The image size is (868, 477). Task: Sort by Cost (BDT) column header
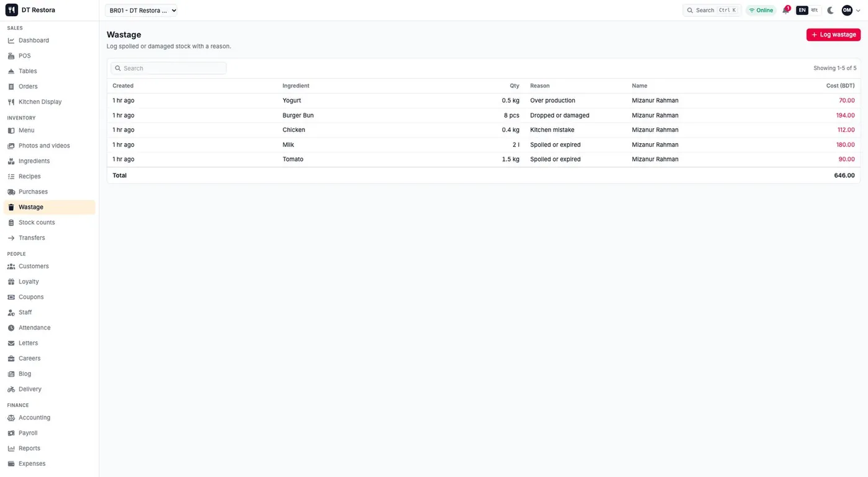coord(840,86)
